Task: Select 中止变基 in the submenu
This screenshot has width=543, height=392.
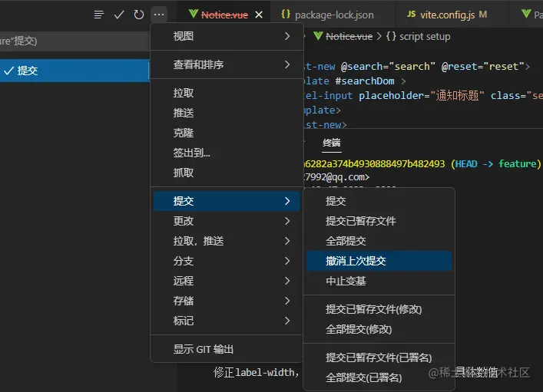Action: click(379, 281)
